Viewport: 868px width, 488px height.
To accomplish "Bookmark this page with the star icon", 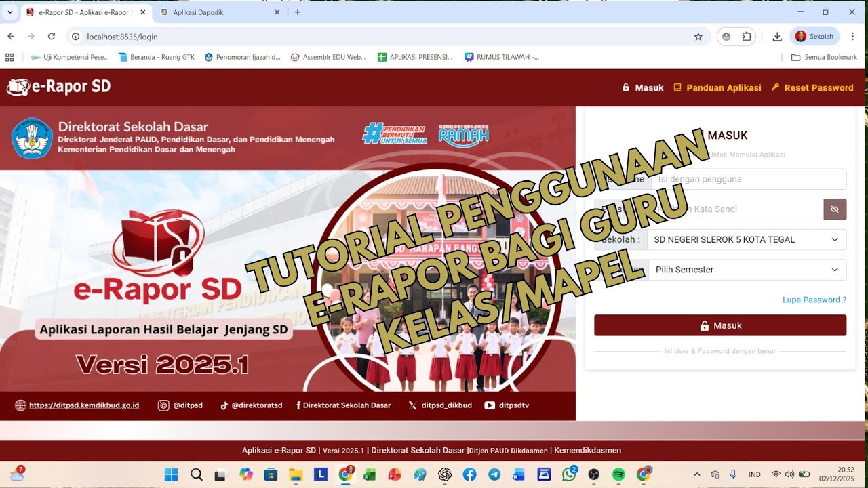I will click(x=698, y=37).
